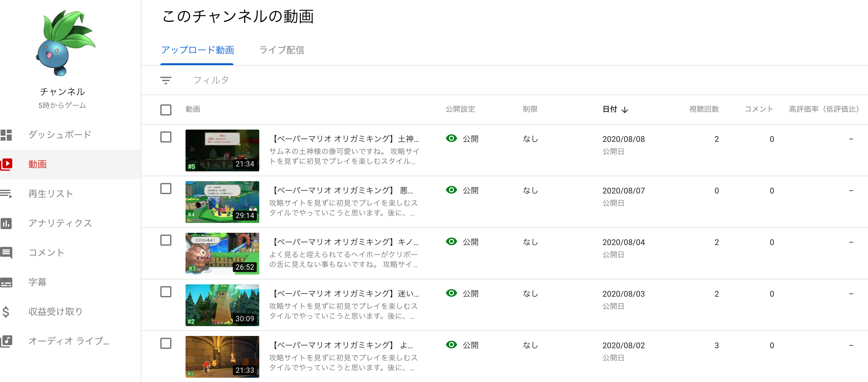This screenshot has height=382, width=868.
Task: Select the checkbox for video #4
Action: point(166,188)
